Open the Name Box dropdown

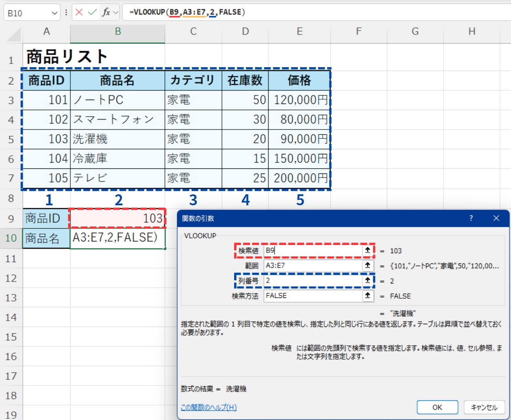[x=54, y=12]
